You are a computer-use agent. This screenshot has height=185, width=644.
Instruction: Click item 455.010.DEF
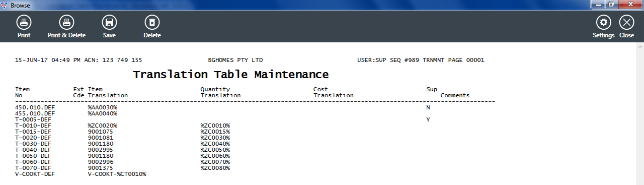tap(35, 113)
